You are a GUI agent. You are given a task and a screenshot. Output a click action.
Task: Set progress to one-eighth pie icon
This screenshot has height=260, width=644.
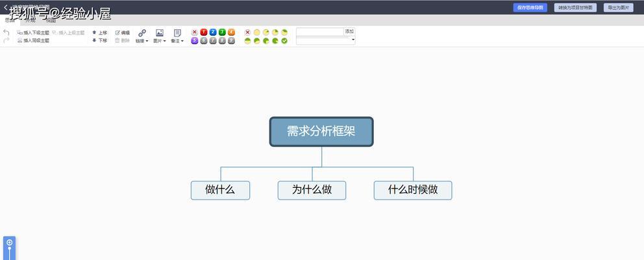pos(266,32)
